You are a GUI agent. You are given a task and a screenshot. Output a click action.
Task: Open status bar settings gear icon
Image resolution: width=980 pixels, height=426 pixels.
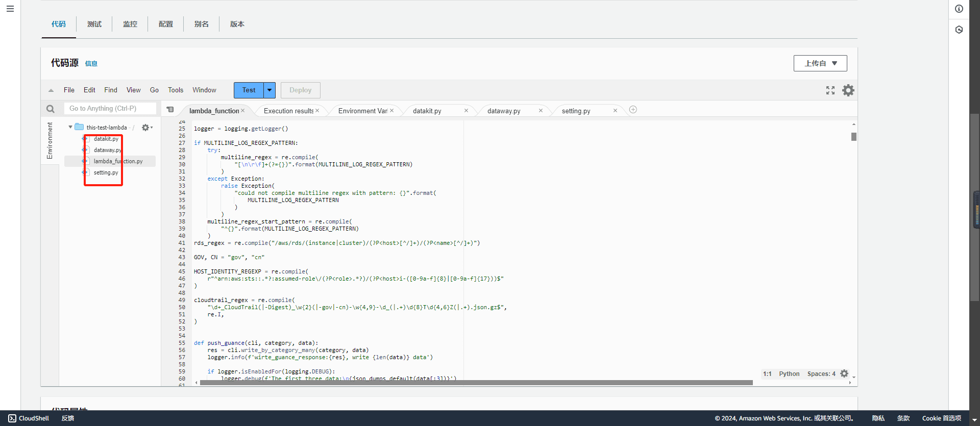(x=844, y=373)
